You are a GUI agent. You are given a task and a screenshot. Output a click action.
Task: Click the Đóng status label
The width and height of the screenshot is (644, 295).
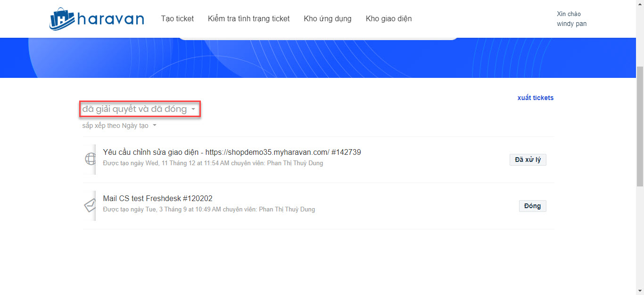(533, 206)
